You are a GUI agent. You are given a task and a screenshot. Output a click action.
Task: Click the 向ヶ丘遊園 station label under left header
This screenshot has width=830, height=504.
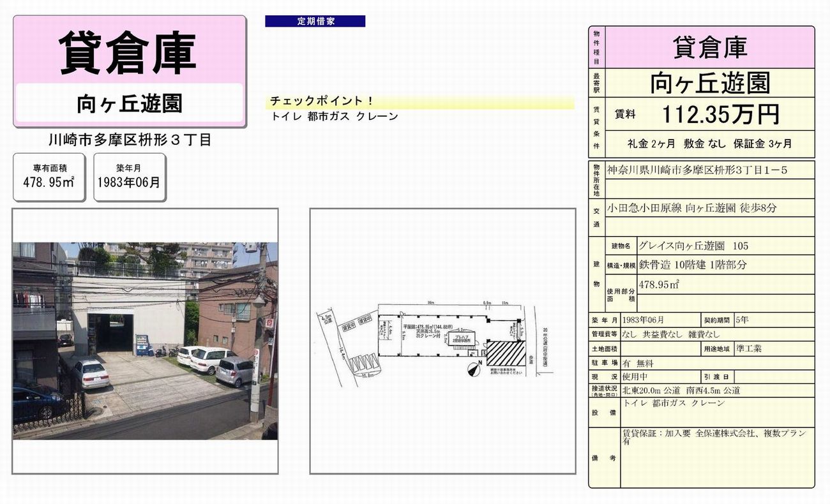[x=129, y=104]
